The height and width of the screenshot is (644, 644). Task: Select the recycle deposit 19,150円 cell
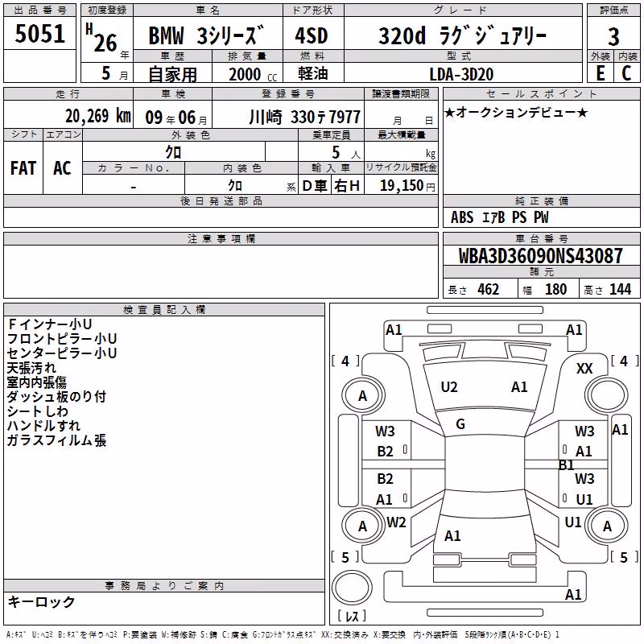pyautogui.click(x=401, y=185)
